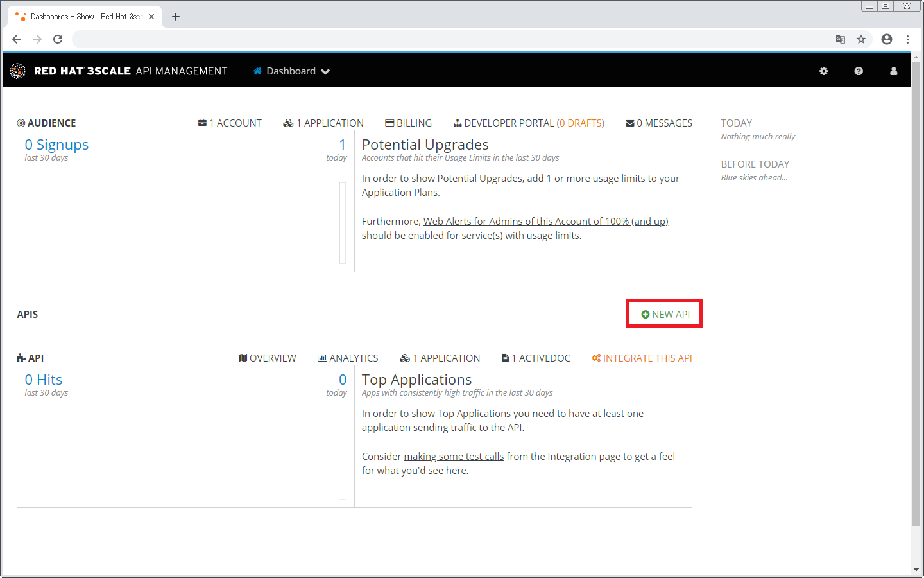The height and width of the screenshot is (578, 924).
Task: Click the gears icon by Integrate
Action: pyautogui.click(x=596, y=358)
